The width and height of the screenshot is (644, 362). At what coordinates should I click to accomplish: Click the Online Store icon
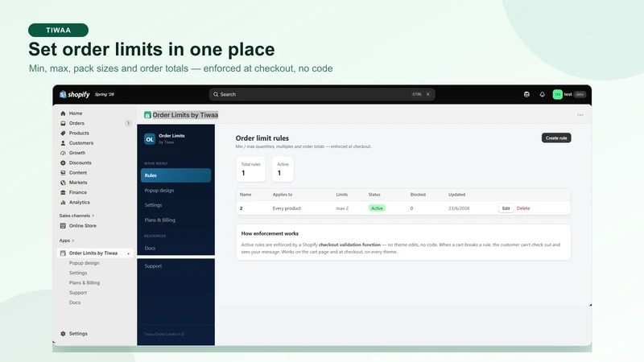63,226
